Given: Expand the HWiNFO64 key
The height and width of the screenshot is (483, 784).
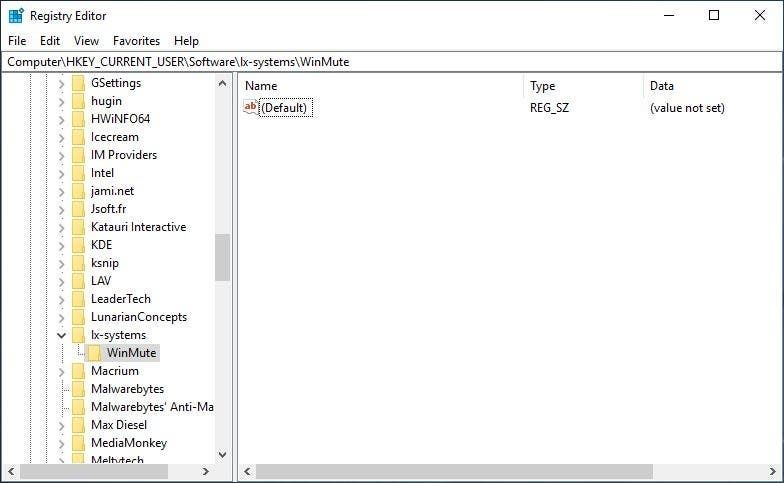Looking at the screenshot, I should (62, 120).
